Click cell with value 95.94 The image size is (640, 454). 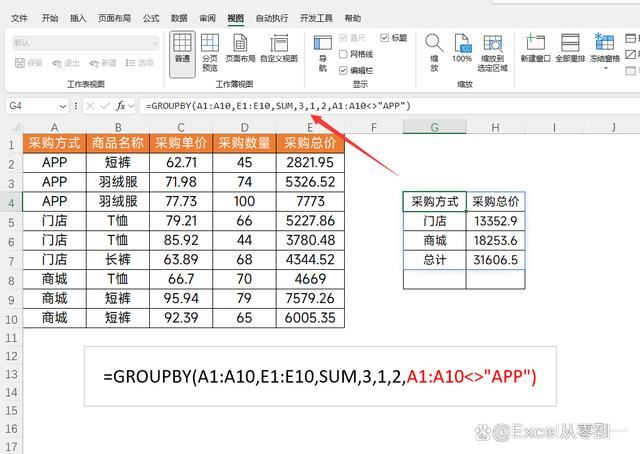(181, 298)
